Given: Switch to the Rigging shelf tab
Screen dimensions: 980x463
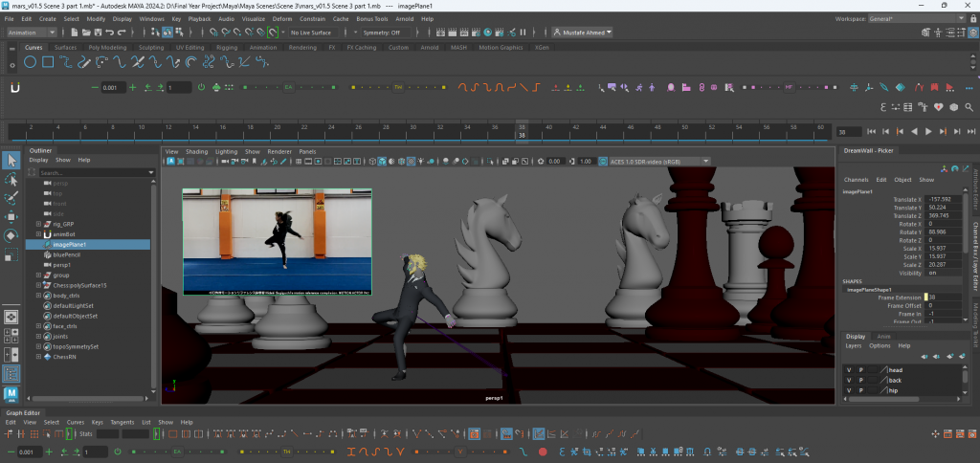Looking at the screenshot, I should [227, 46].
